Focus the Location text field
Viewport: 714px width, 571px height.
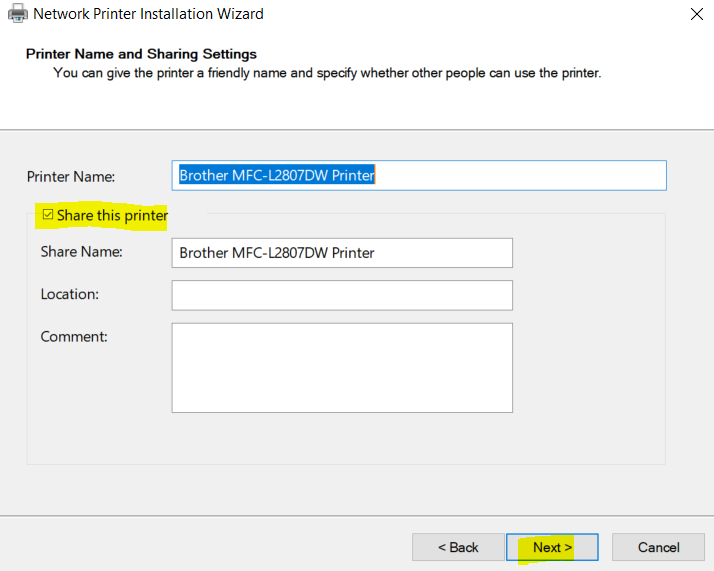click(342, 295)
